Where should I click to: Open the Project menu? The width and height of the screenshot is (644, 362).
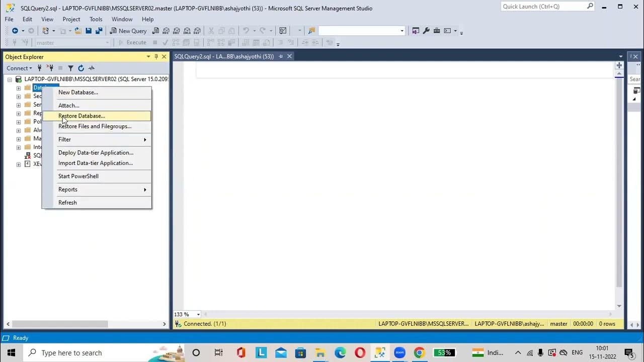pos(71,19)
